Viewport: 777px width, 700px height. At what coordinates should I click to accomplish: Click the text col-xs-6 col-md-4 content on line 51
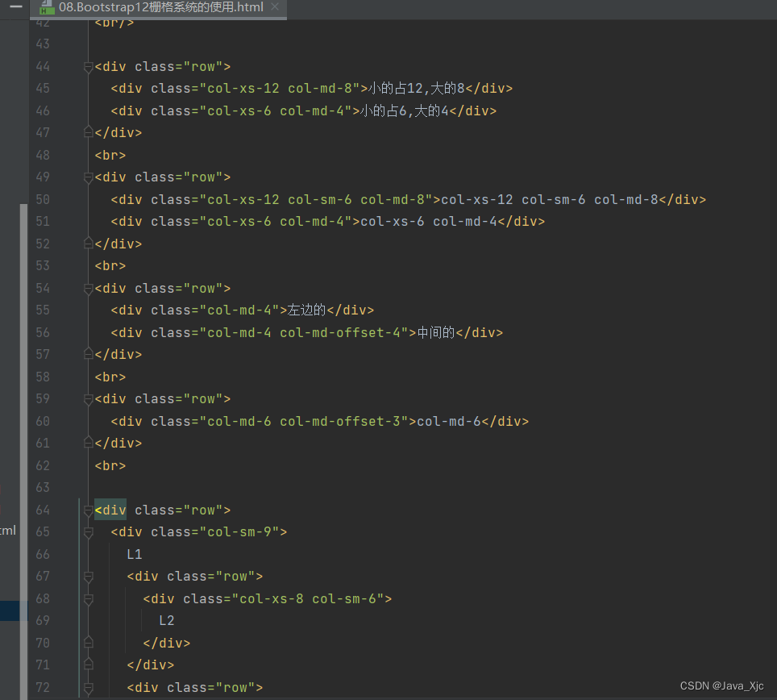(x=429, y=221)
